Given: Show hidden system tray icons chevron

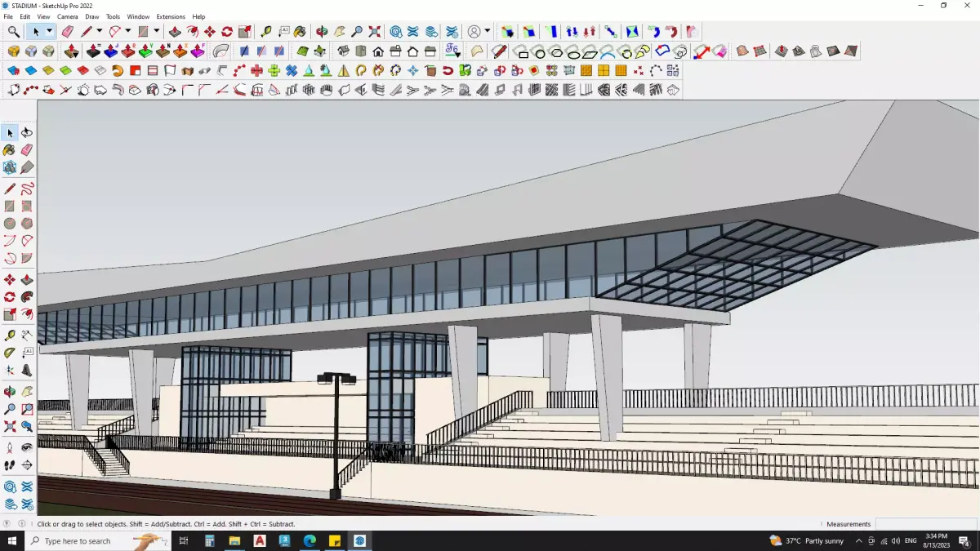Looking at the screenshot, I should [x=858, y=541].
